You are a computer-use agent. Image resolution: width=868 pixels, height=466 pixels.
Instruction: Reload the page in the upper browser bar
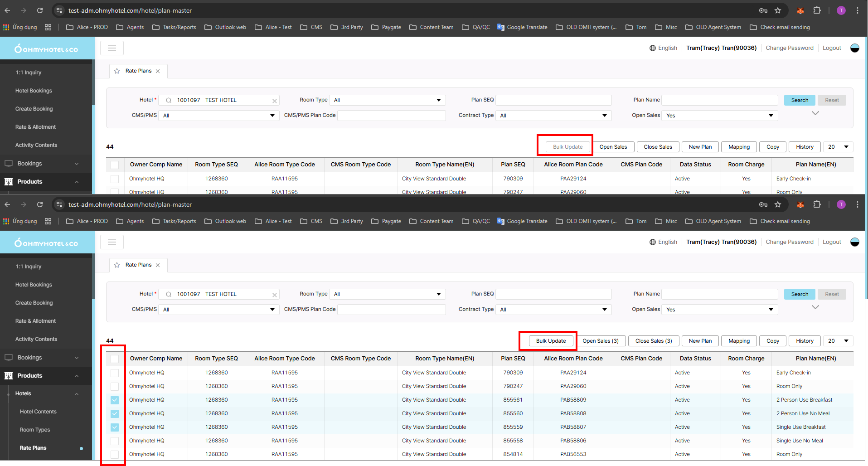(x=40, y=10)
